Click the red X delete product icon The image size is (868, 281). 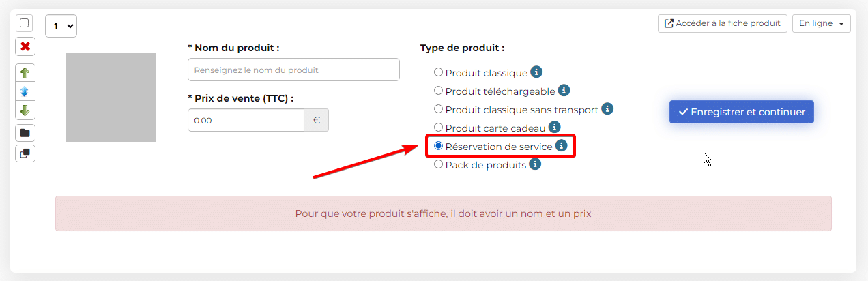pos(25,46)
